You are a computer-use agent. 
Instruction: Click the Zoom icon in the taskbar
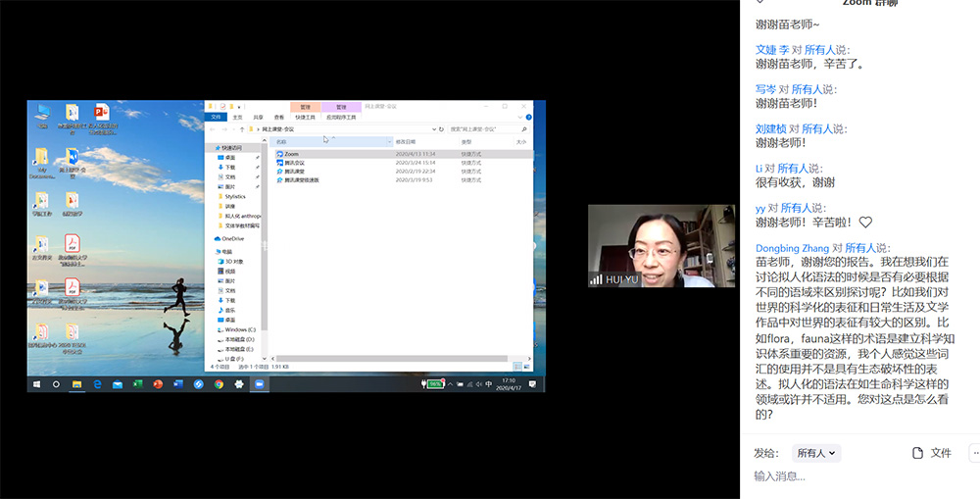coord(260,384)
